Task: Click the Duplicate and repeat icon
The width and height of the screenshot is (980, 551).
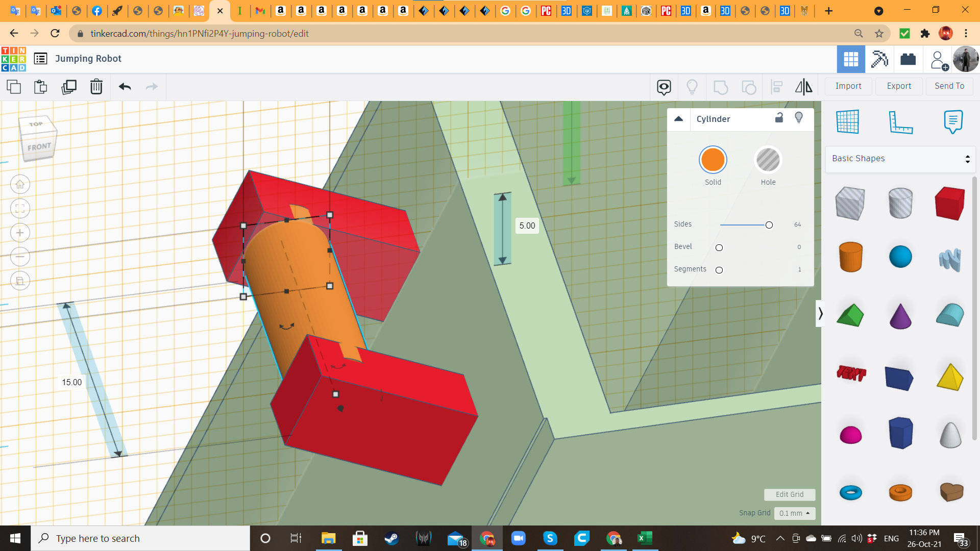Action: click(68, 87)
